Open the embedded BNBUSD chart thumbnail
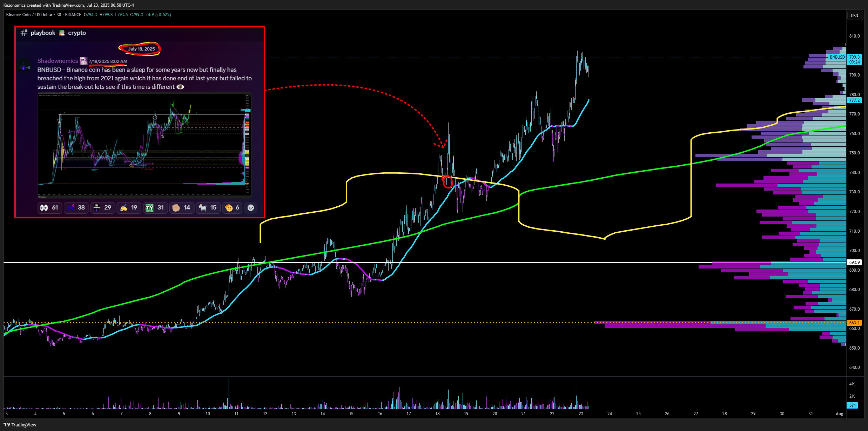Screen dimensions: 868x431 click(144, 145)
